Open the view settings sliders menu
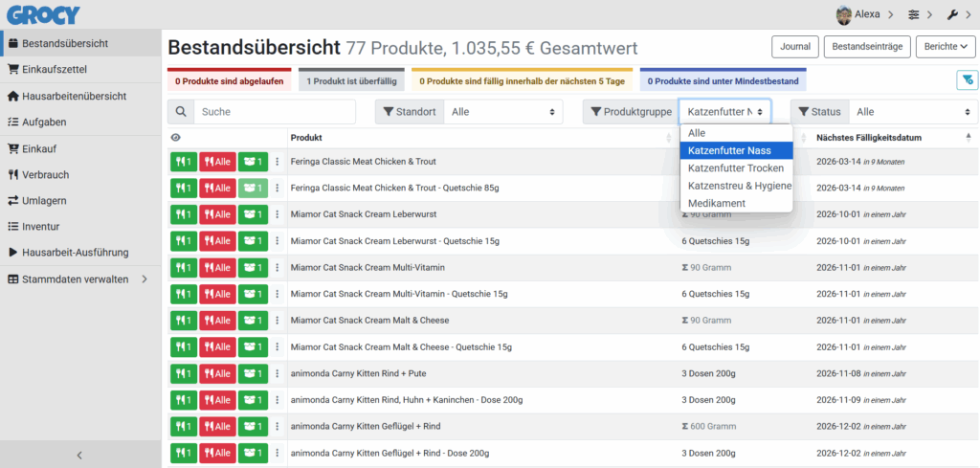Viewport: 980px width, 468px height. pos(920,14)
